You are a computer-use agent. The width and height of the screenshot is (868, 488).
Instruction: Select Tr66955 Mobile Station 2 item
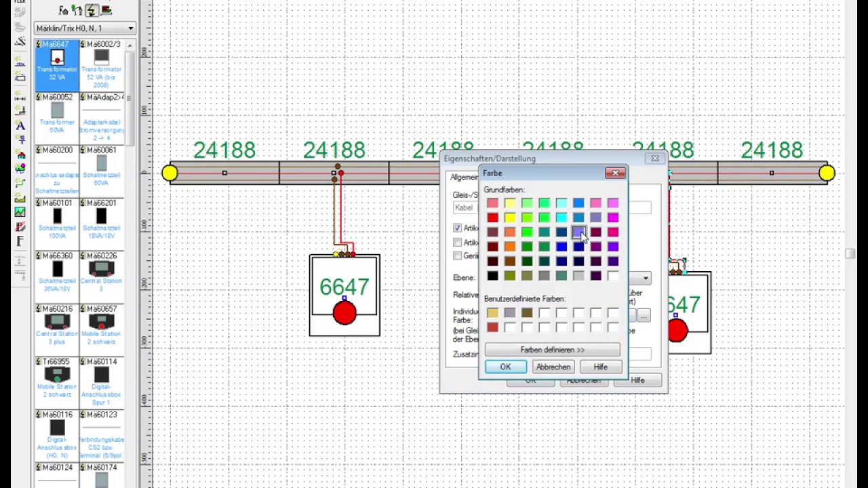point(57,383)
